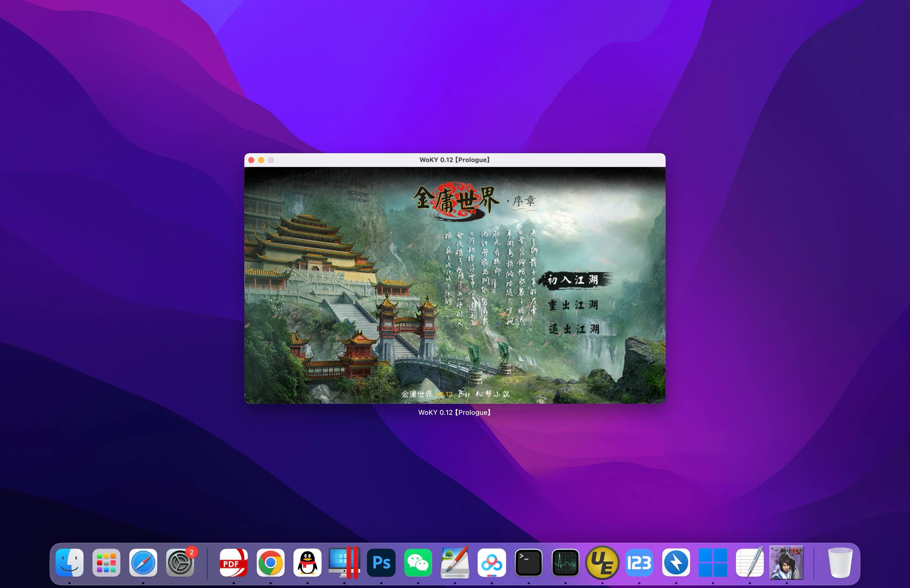910x588 pixels.
Task: Open the Windows logo app in dock
Action: pyautogui.click(x=713, y=563)
